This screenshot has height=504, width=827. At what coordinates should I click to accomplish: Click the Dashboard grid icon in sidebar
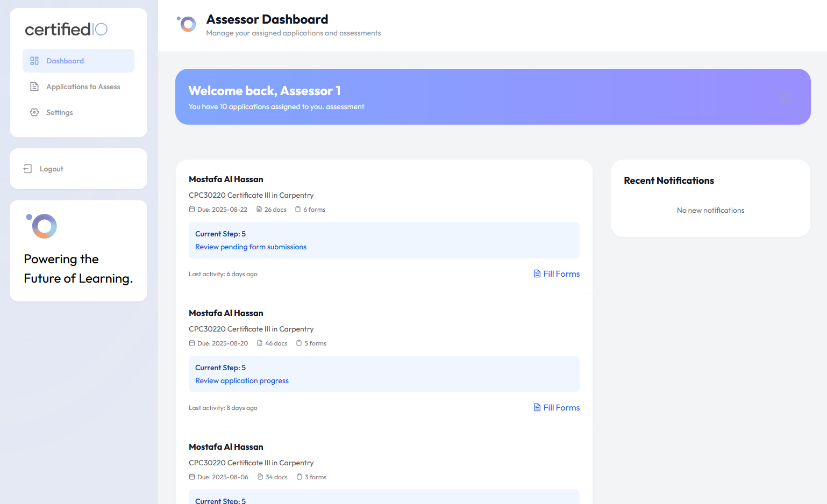point(34,61)
